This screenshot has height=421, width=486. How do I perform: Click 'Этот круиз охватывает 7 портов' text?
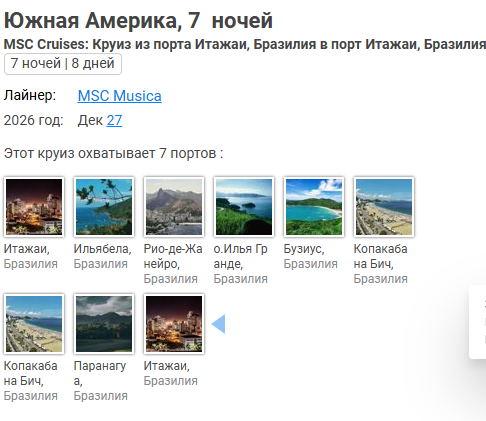click(x=113, y=154)
